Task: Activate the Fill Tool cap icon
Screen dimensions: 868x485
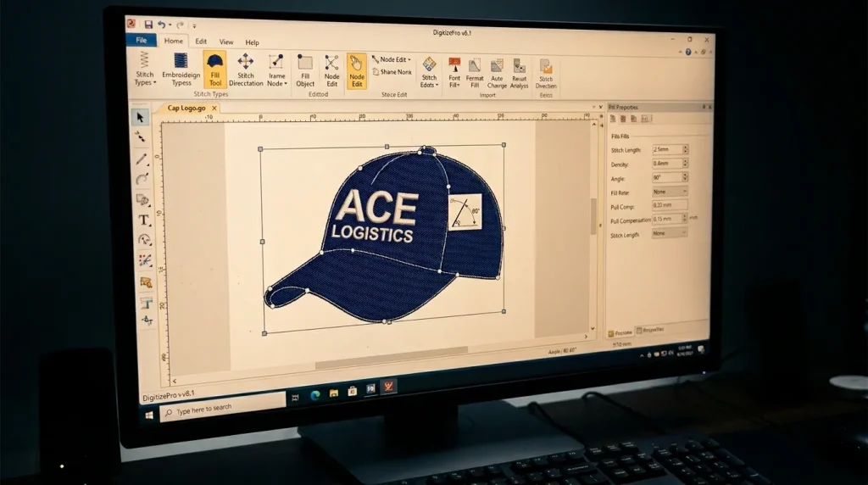Action: point(214,70)
